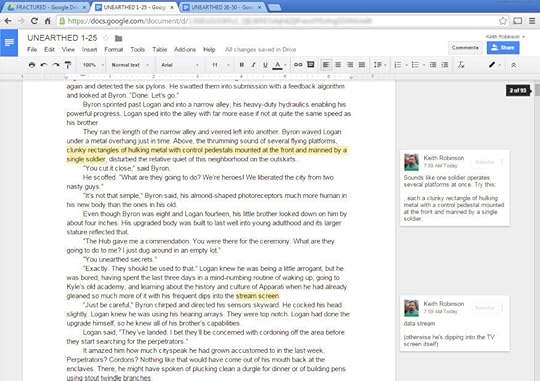Click the 'All changes saved in Drive' status
Viewport: 540px width, 381px height.
click(x=261, y=50)
